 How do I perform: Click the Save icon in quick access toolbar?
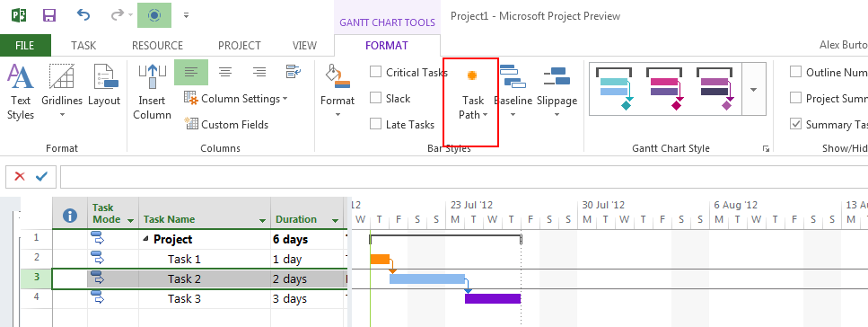[x=49, y=15]
